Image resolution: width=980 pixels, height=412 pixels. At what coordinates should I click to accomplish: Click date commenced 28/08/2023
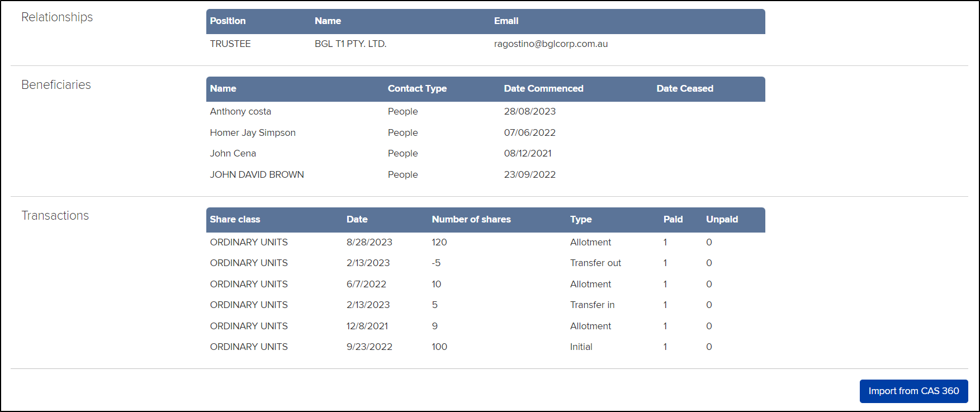coord(530,111)
